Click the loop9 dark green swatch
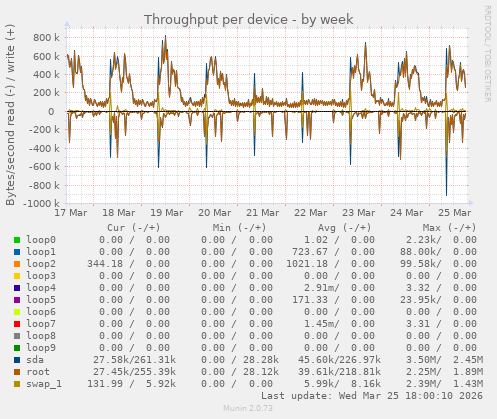Image resolution: width=497 pixels, height=419 pixels. tap(17, 348)
